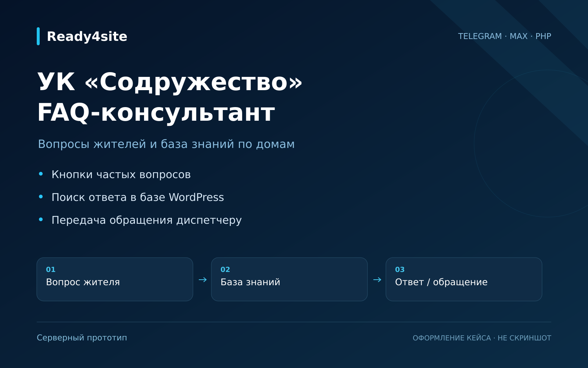
Task: Click the footer text Серверный прототип
Action: coord(82,338)
